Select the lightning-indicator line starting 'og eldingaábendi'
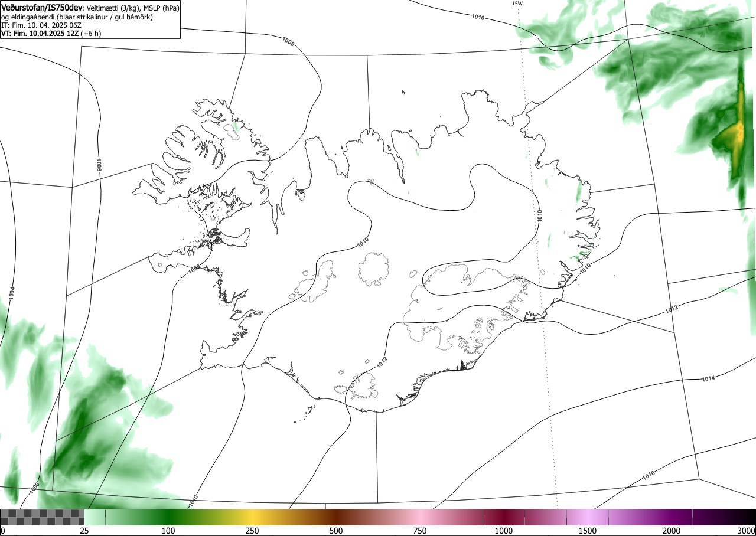 click(77, 17)
